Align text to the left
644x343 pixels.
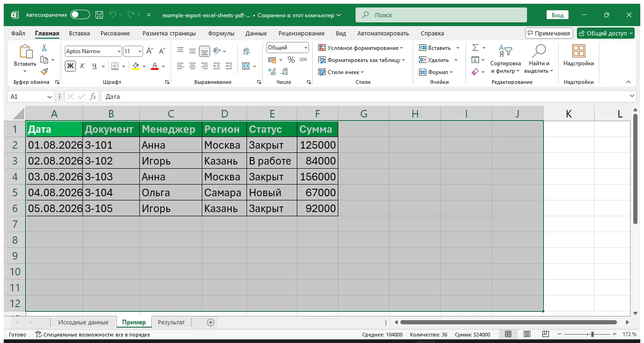(x=180, y=66)
